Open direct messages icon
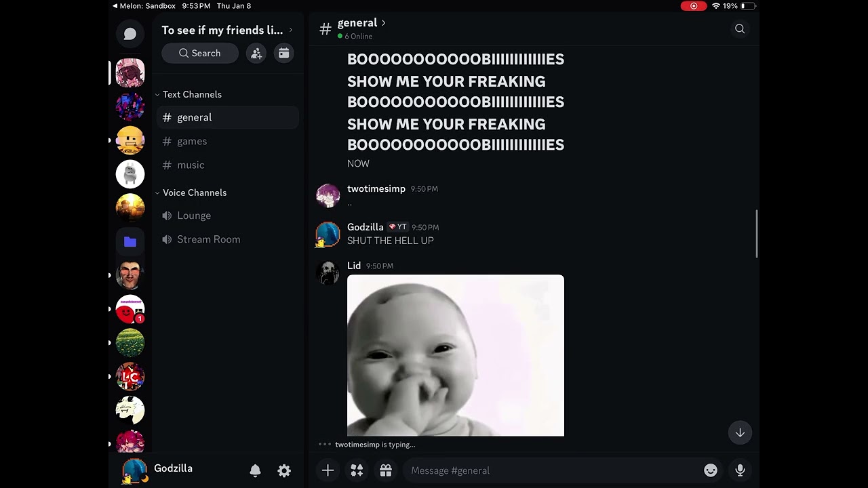The height and width of the screenshot is (488, 868). point(130,34)
